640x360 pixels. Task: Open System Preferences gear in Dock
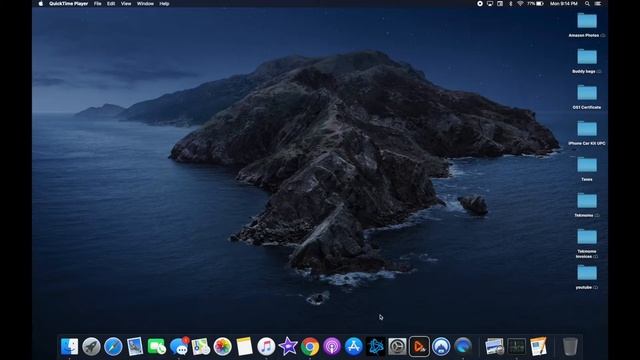[397, 347]
